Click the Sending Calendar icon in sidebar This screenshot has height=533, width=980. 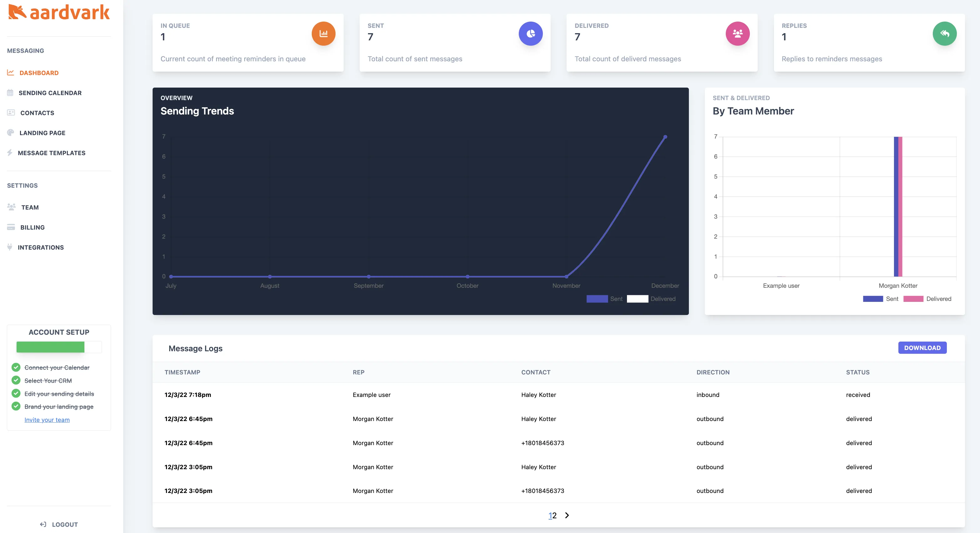(10, 93)
